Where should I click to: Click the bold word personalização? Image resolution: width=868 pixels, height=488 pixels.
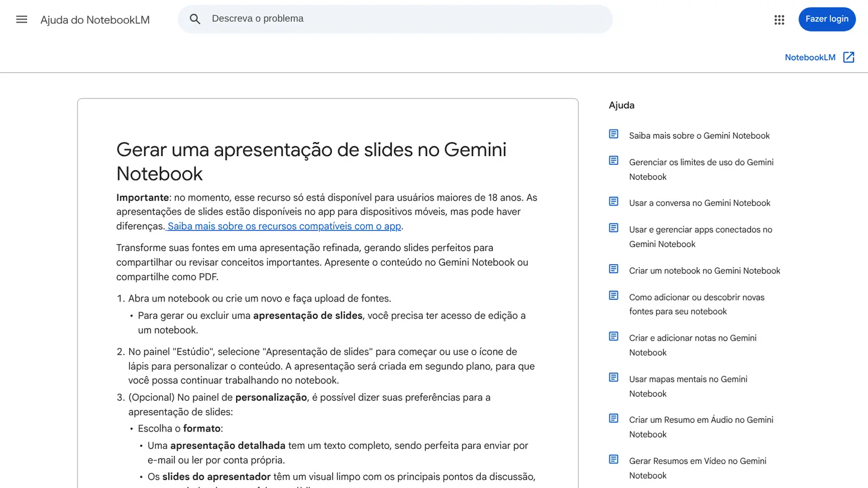[x=271, y=397]
